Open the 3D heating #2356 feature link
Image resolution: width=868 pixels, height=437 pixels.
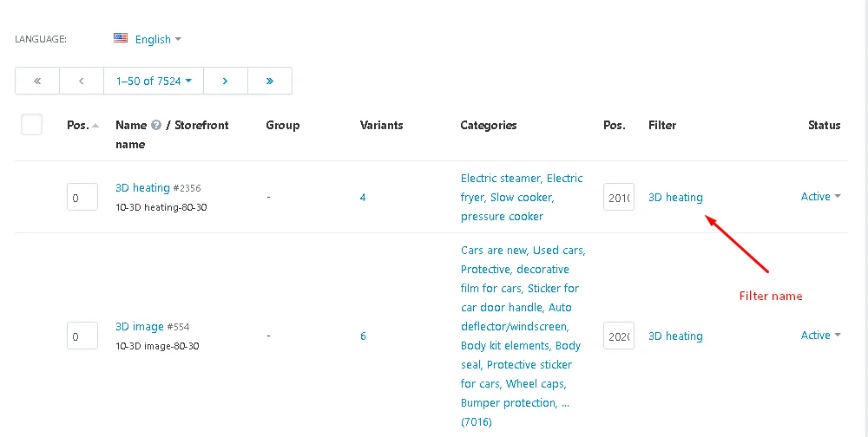142,188
